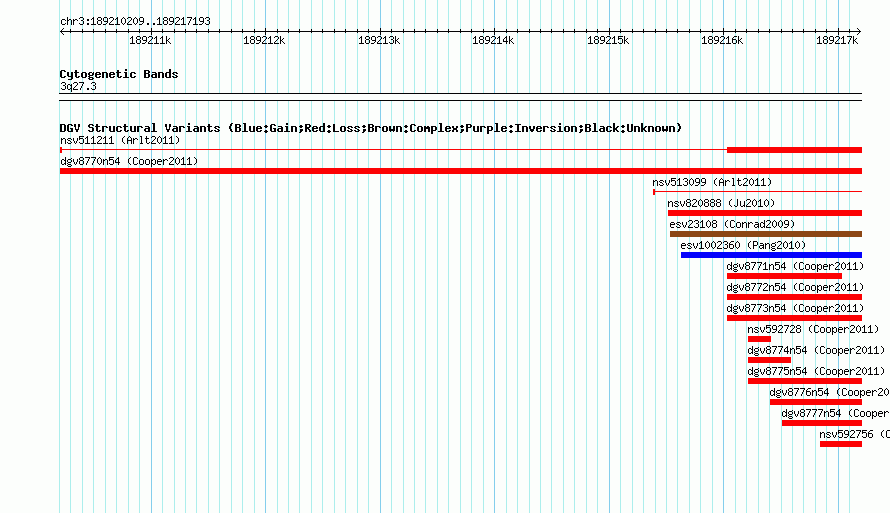The height and width of the screenshot is (513, 890).
Task: Click the short red nsv592728 bar
Action: (759, 339)
